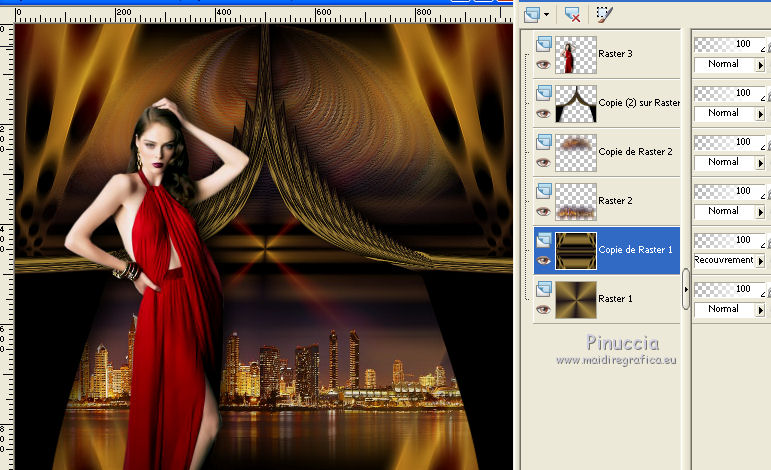Open the www.maidiregrafica.eu link
Image resolution: width=771 pixels, height=470 pixels.
point(615,359)
